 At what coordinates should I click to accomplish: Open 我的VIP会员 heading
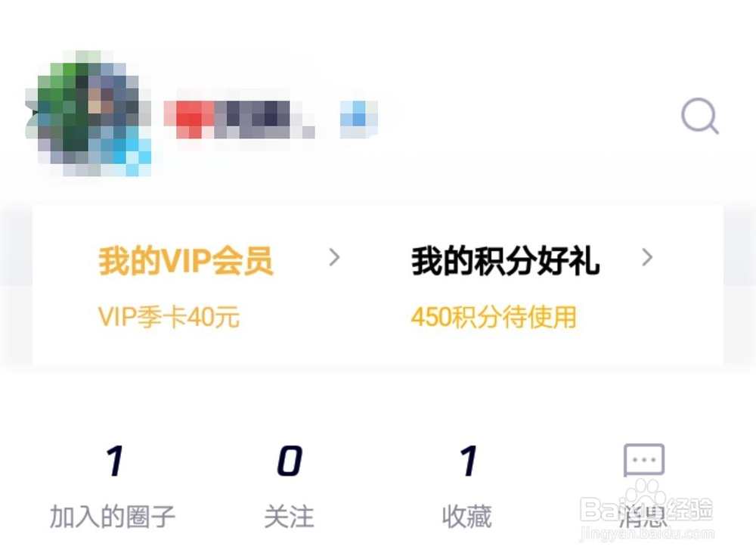(x=186, y=261)
